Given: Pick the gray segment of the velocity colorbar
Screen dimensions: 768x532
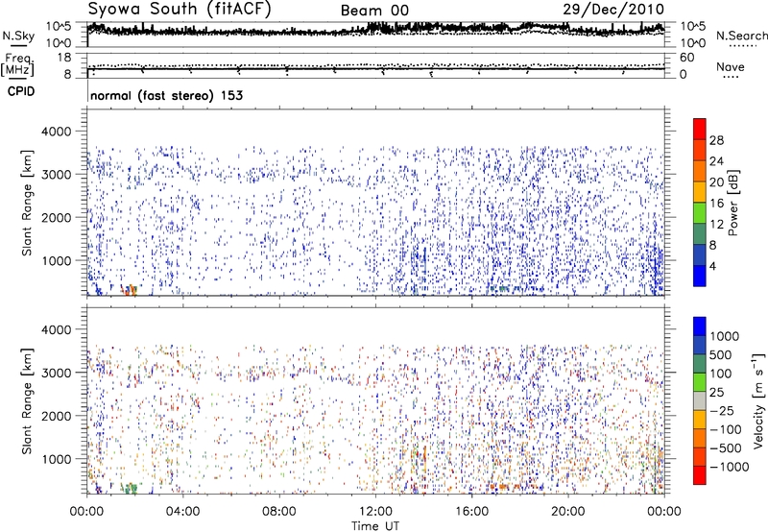Looking at the screenshot, I should click(700, 400).
